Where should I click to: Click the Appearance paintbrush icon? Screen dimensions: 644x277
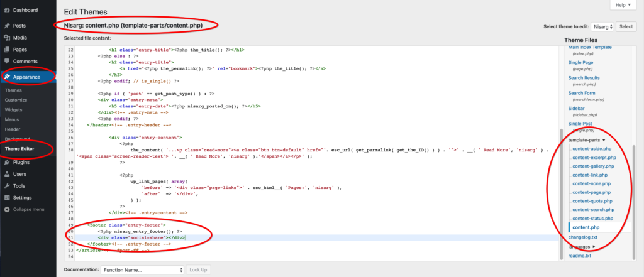tap(7, 77)
